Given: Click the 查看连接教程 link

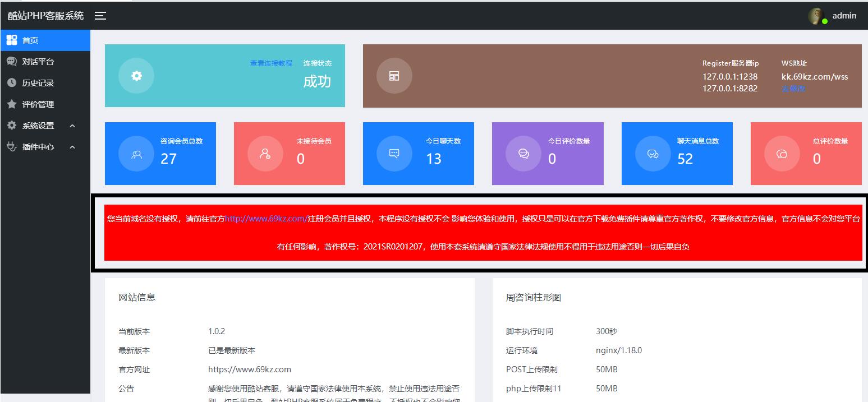Looking at the screenshot, I should coord(271,63).
